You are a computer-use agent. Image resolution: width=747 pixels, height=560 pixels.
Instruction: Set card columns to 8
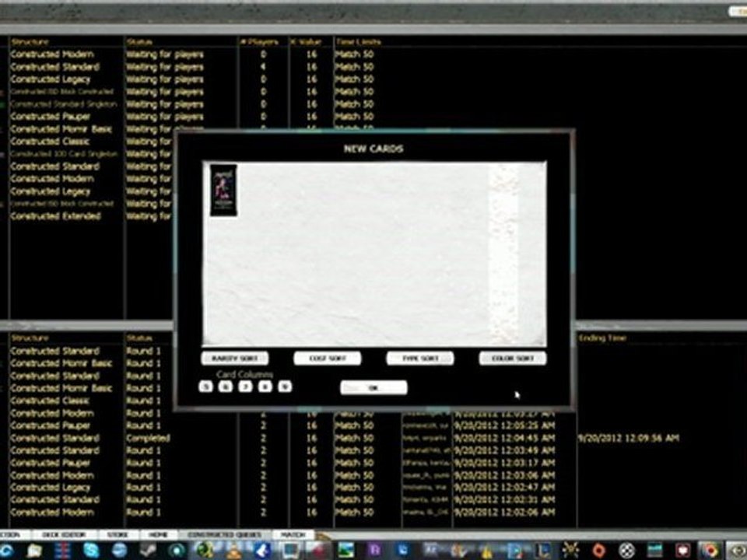click(x=265, y=387)
